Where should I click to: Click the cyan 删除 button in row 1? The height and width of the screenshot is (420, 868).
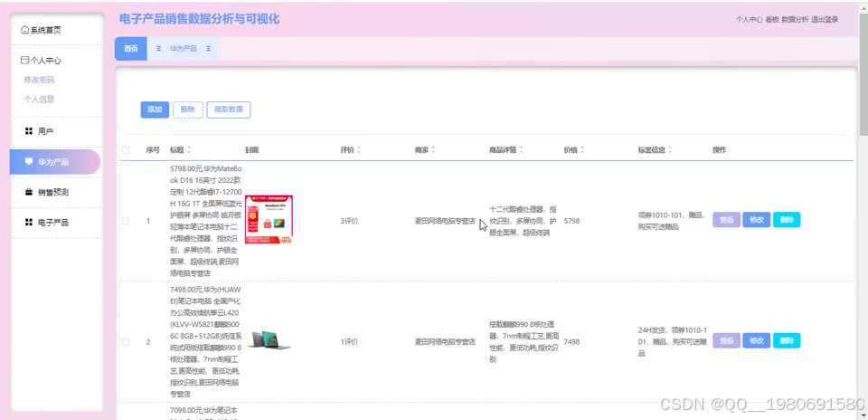pos(787,219)
